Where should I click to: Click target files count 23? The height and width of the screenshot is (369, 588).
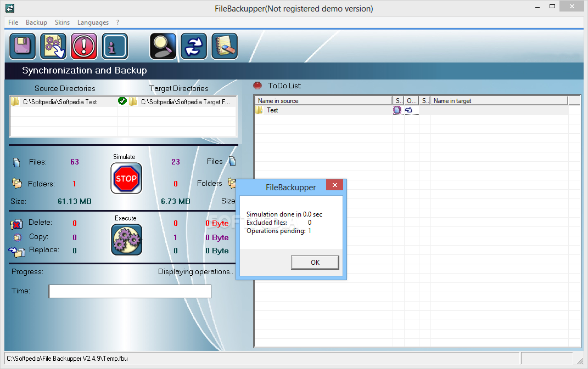(176, 162)
